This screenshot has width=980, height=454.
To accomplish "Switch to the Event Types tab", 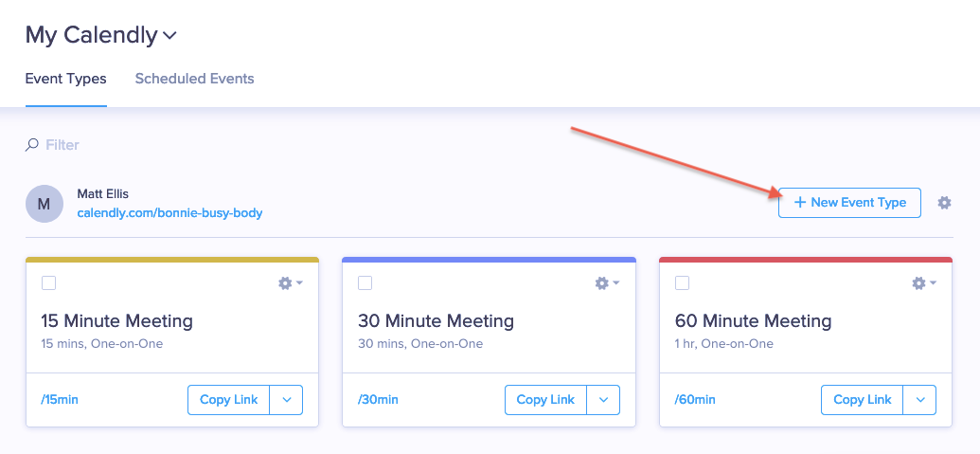I will click(65, 79).
